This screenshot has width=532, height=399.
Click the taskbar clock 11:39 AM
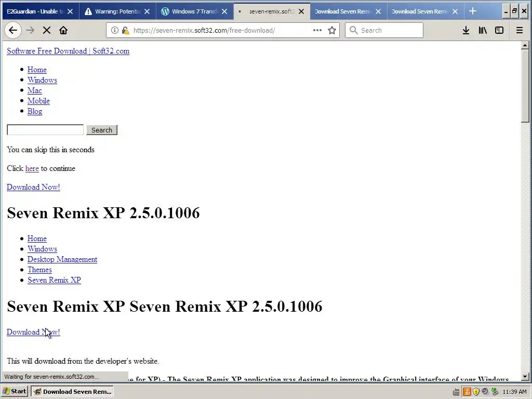click(x=514, y=392)
